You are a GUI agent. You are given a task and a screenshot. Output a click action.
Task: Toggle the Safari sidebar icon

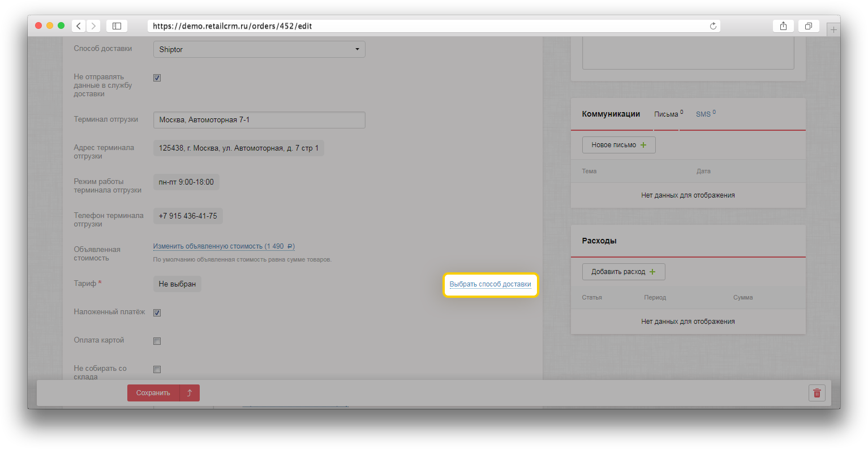click(x=117, y=26)
